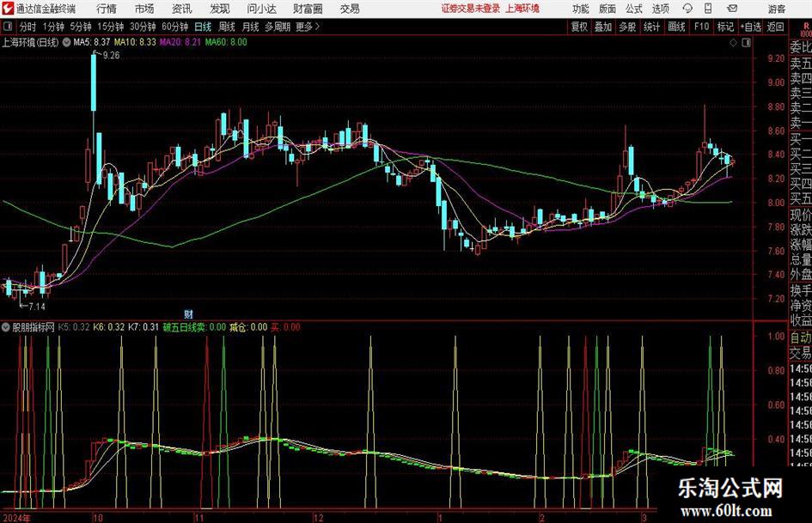Open the 发现 menu
Viewport: 812px width, 523px height.
(x=220, y=9)
